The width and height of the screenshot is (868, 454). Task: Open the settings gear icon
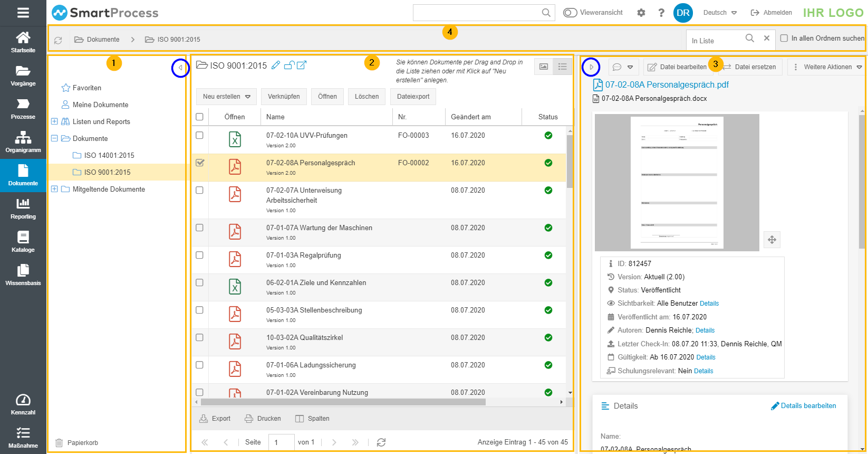(x=641, y=13)
